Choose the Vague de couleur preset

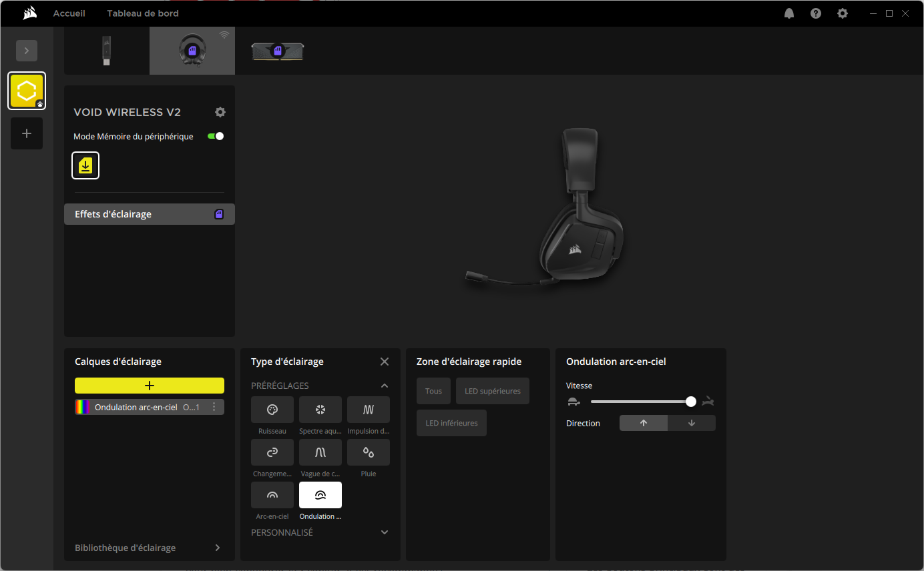pos(320,452)
